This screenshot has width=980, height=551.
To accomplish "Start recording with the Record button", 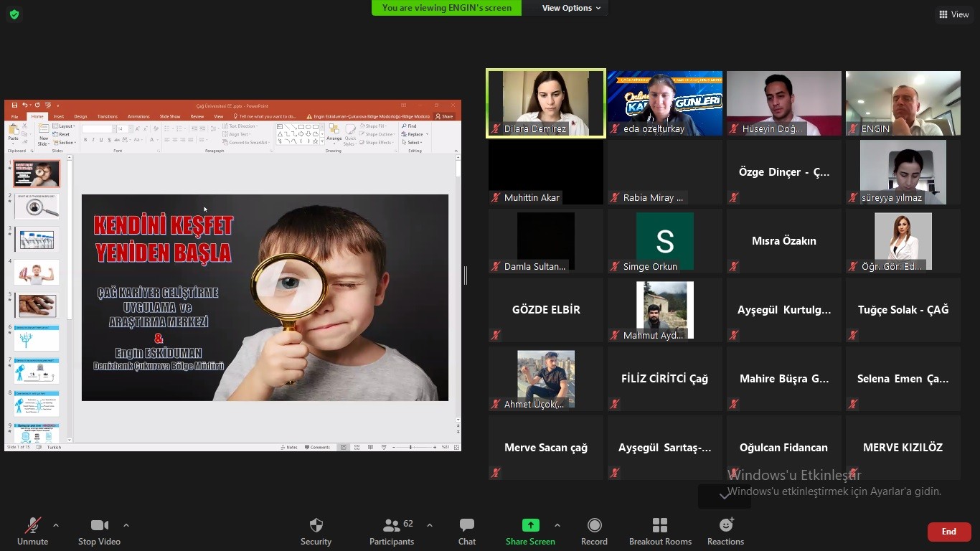I will (594, 532).
